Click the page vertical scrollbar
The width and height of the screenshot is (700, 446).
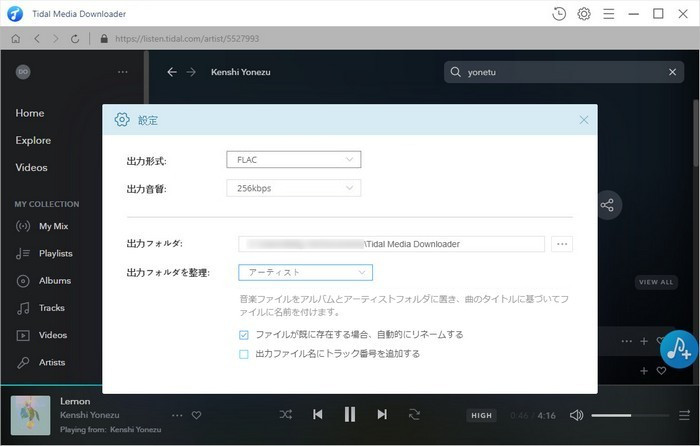click(x=696, y=134)
